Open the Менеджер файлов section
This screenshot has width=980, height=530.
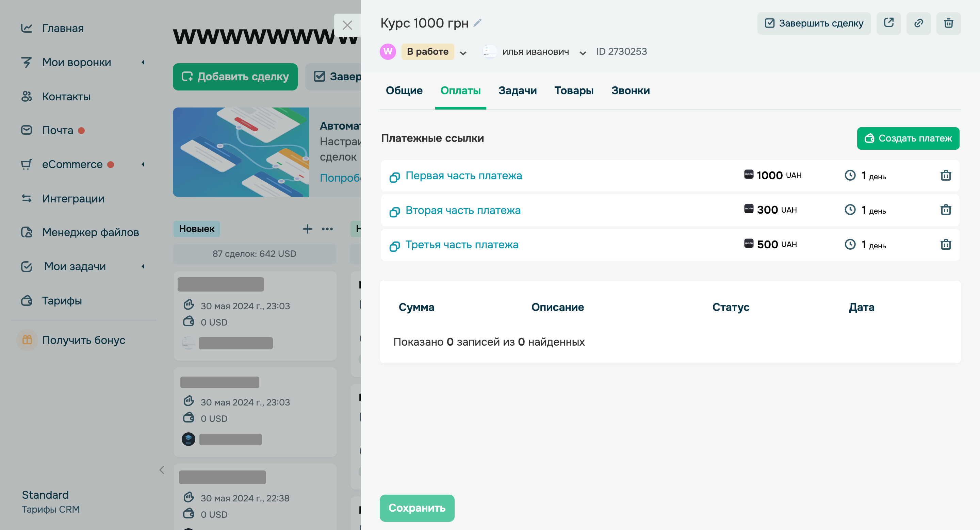(x=90, y=232)
